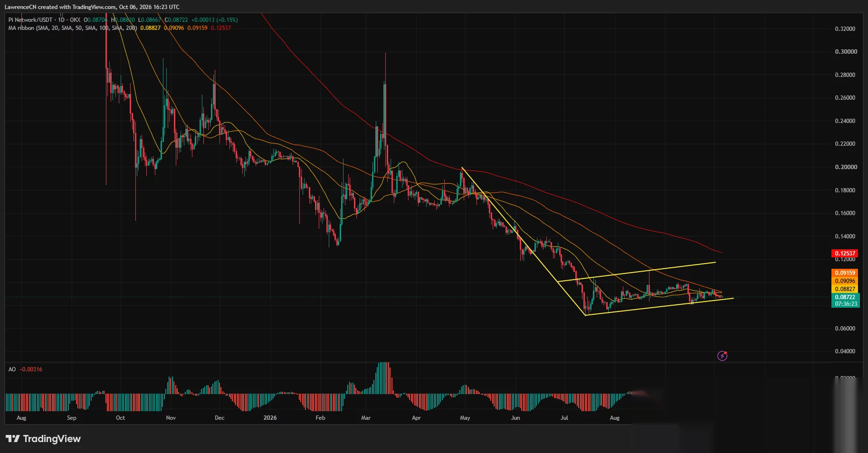
Task: Click the 0.20000 price scale value
Action: click(x=846, y=167)
